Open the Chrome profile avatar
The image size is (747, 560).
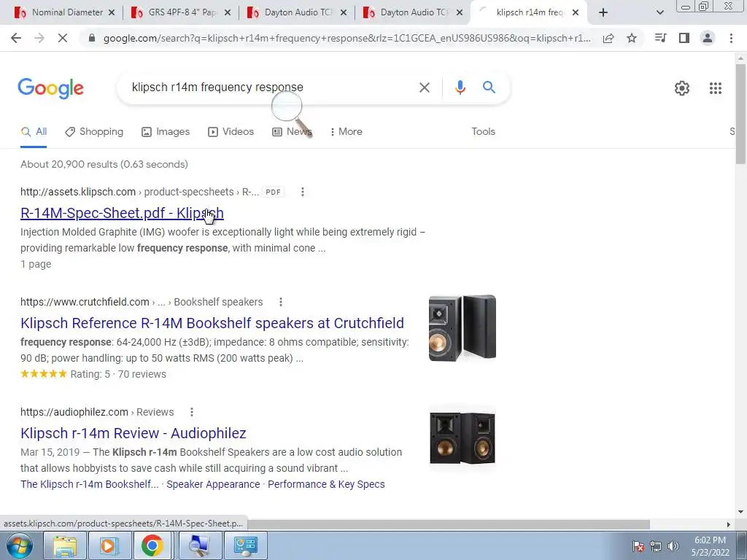pyautogui.click(x=708, y=38)
